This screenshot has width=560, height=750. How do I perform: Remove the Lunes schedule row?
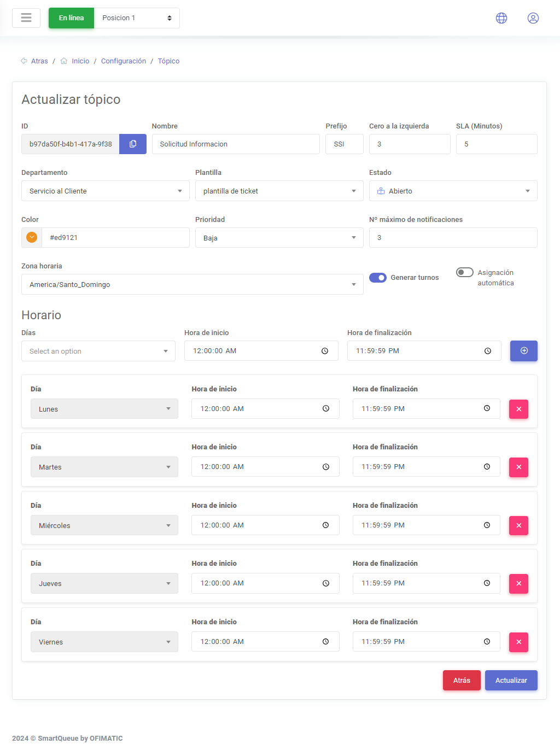coord(518,409)
